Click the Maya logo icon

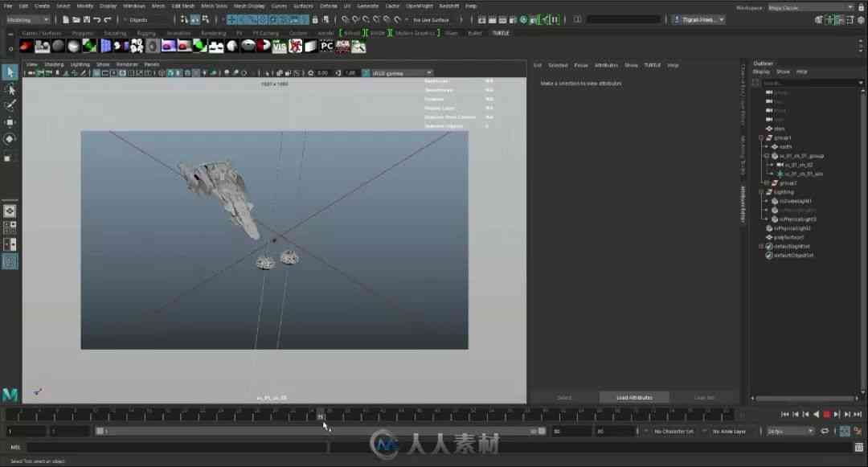click(10, 395)
